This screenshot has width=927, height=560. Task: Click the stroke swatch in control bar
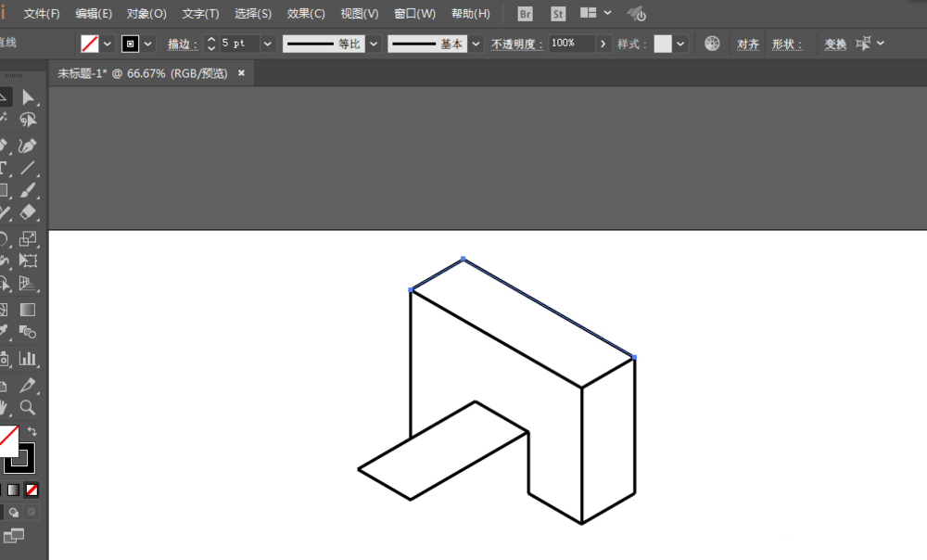[x=130, y=44]
